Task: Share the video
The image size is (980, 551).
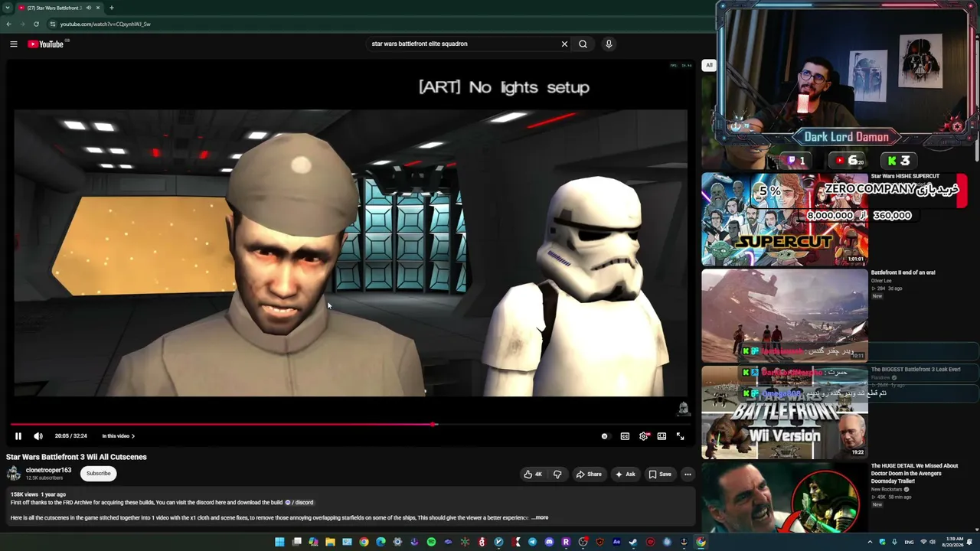Action: click(589, 474)
